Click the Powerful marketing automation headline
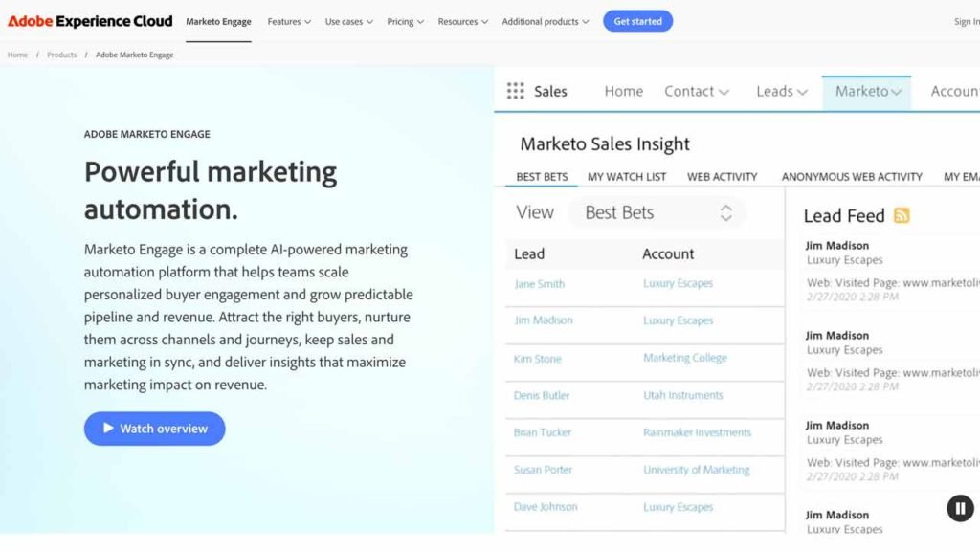This screenshot has height=551, width=980. 211,190
